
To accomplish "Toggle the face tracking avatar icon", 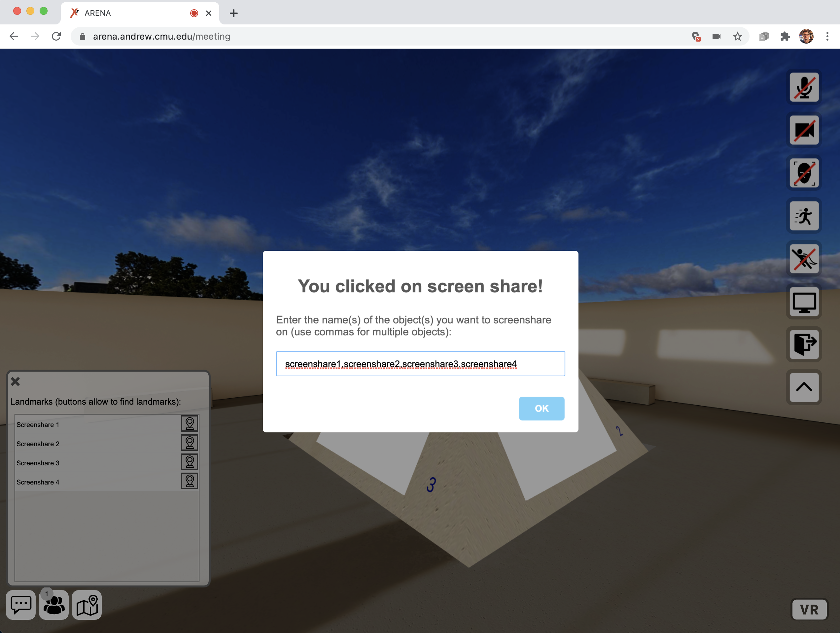I will 804,173.
